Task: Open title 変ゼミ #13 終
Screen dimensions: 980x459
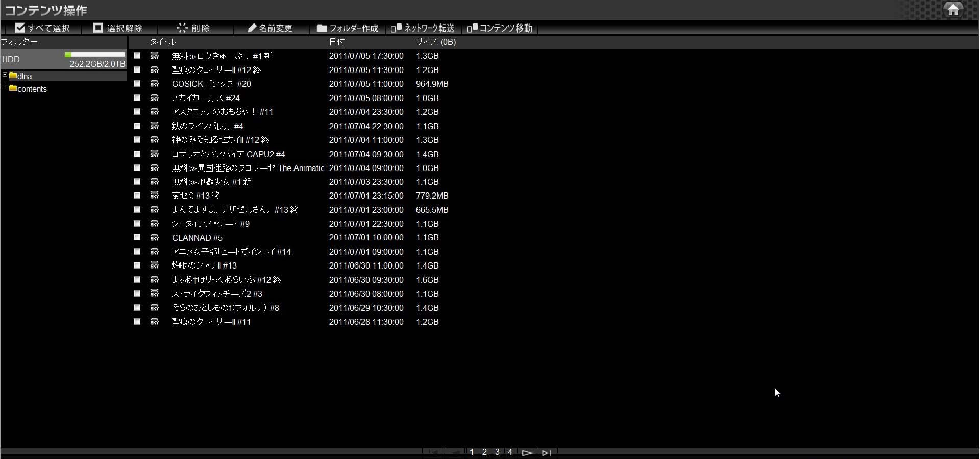Action: coord(195,195)
